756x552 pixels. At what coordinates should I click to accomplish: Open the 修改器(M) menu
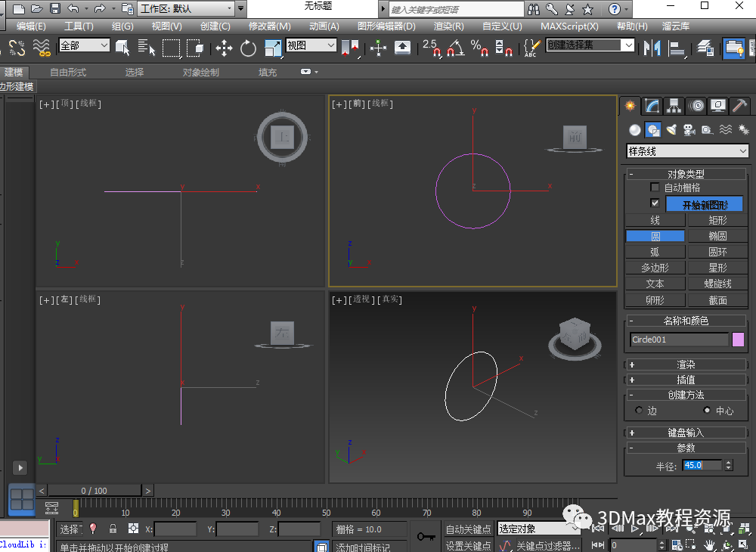coord(269,26)
